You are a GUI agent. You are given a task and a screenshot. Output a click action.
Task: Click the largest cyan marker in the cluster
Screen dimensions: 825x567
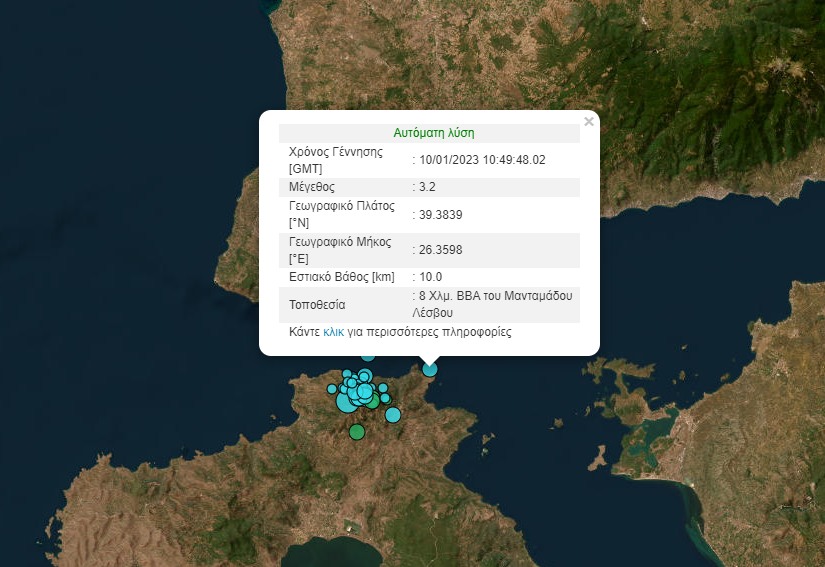(x=345, y=402)
